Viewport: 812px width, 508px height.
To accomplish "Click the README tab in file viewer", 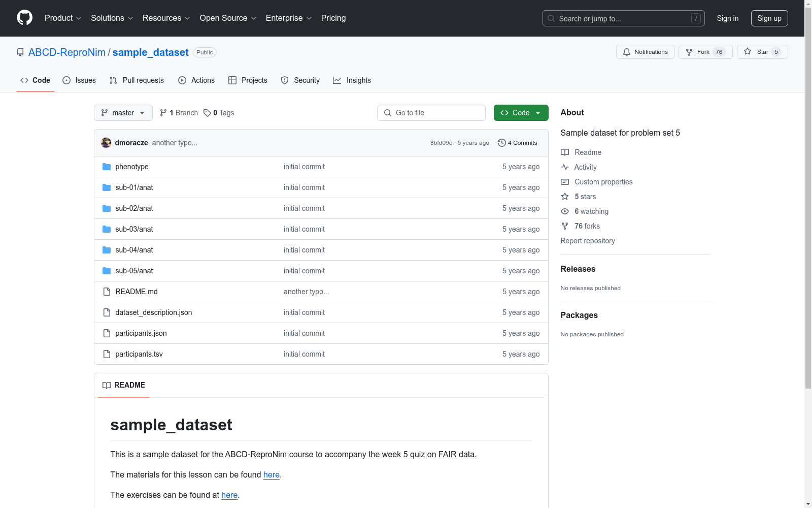I will pyautogui.click(x=124, y=385).
